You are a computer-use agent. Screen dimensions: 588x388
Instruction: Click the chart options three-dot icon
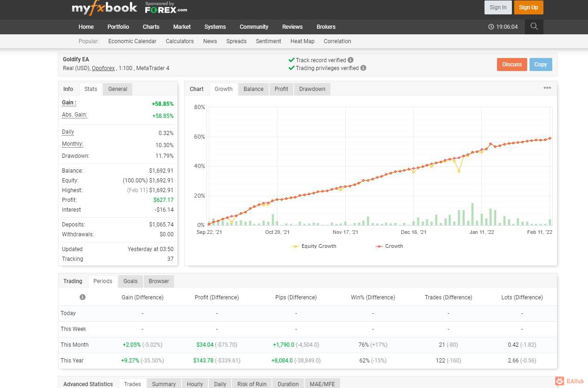(x=547, y=88)
